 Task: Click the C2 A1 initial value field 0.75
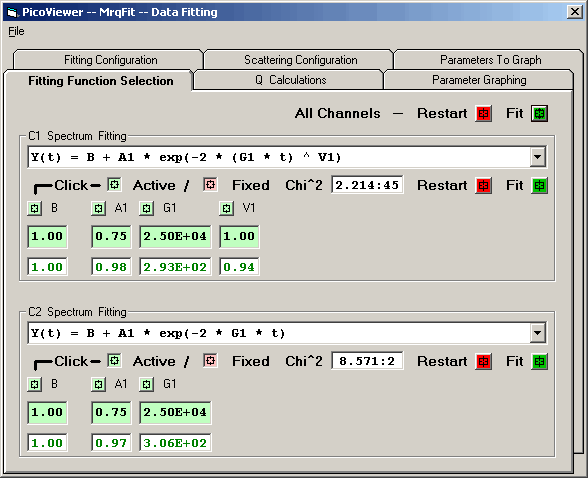pyautogui.click(x=111, y=413)
